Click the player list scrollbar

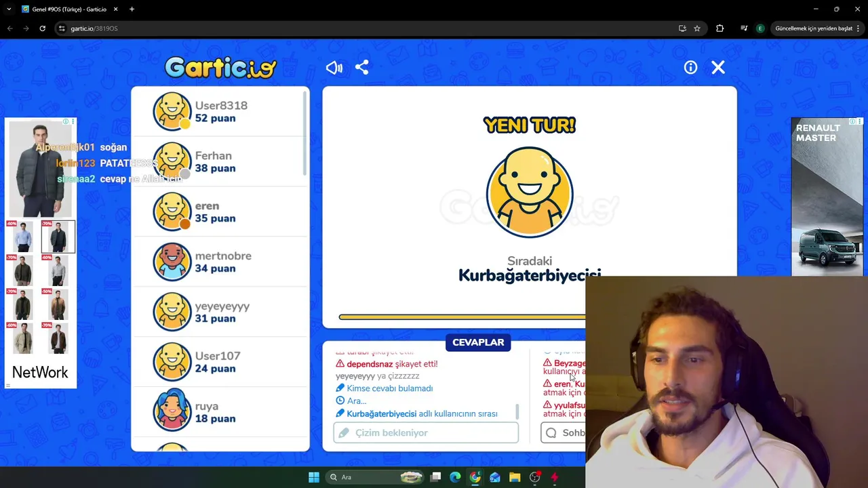pyautogui.click(x=304, y=132)
